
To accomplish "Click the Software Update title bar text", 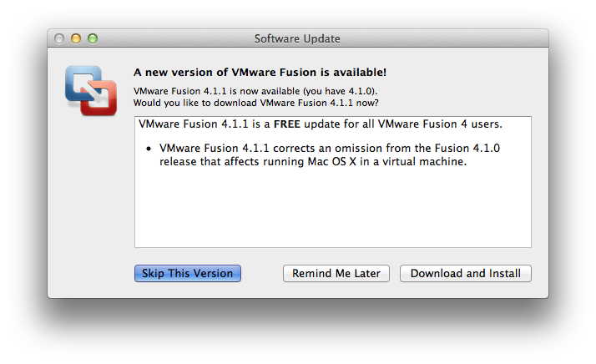I will (x=297, y=38).
